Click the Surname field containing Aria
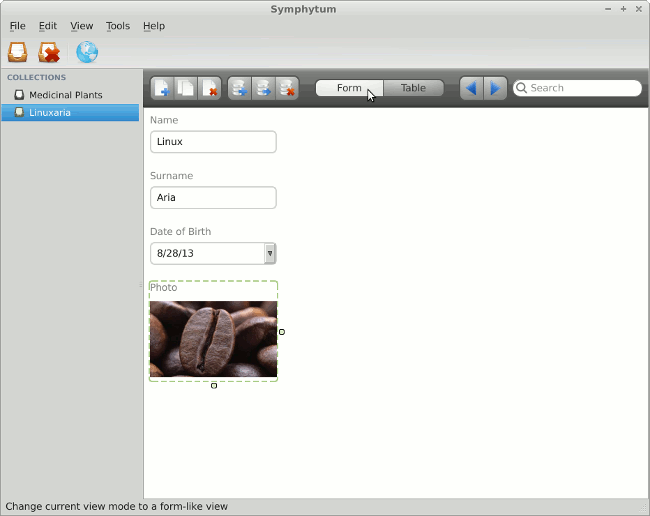Screen dimensions: 650x516 click(x=213, y=197)
